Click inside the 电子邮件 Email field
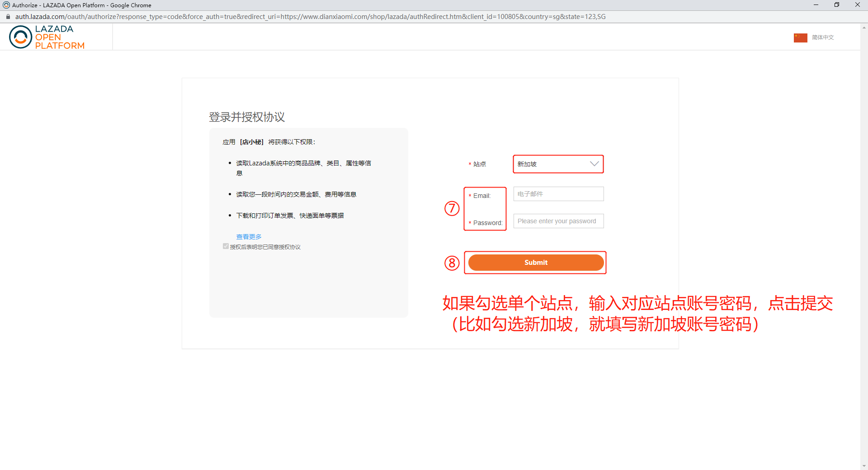The width and height of the screenshot is (868, 470). pos(558,194)
